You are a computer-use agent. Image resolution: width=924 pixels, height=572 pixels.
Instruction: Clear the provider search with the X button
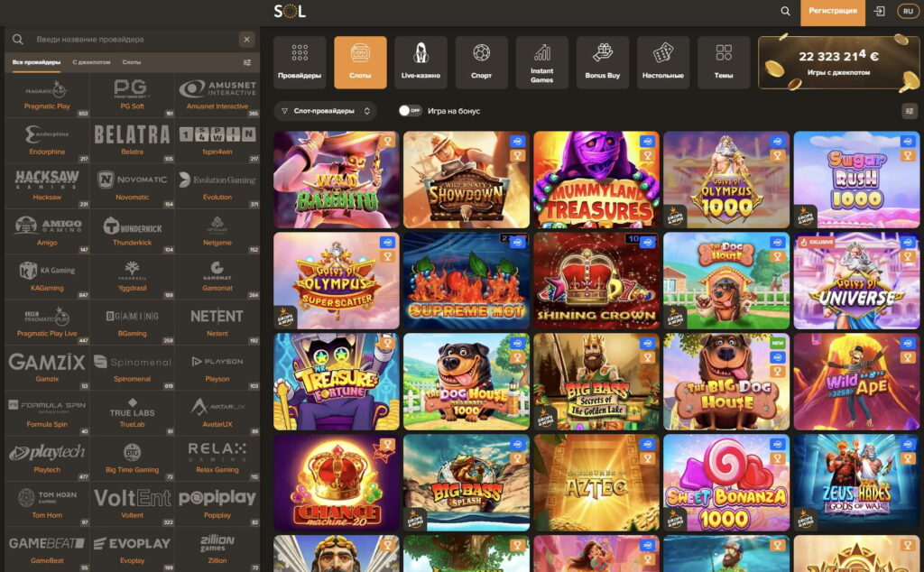(247, 40)
